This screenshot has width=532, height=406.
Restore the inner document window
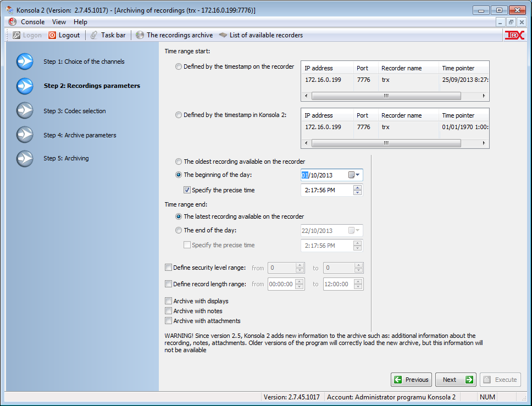511,23
